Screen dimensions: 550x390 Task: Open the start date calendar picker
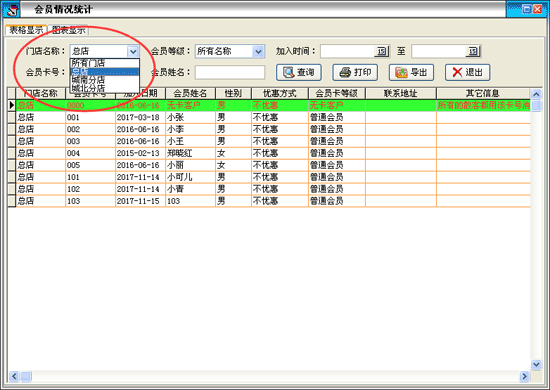coord(382,51)
